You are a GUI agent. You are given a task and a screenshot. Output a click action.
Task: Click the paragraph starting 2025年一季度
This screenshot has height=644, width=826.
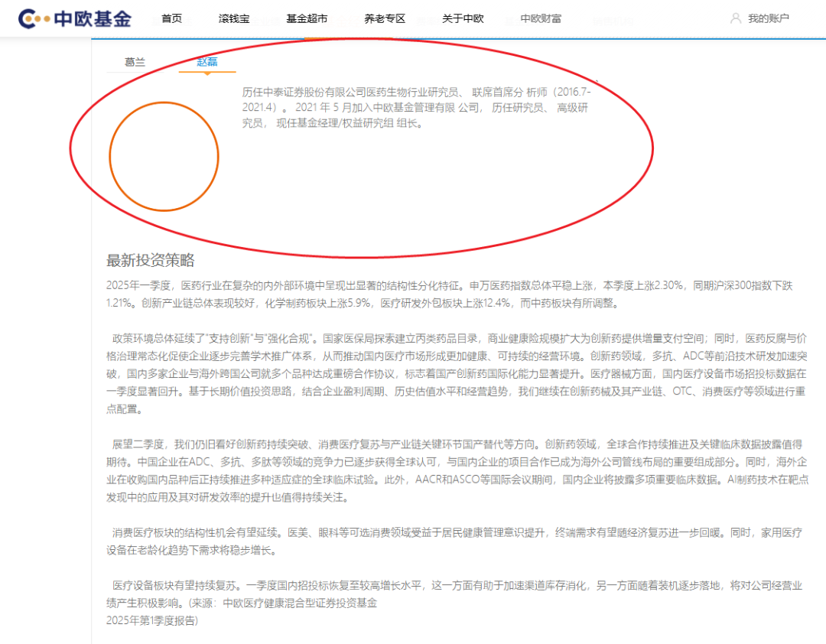[450, 294]
